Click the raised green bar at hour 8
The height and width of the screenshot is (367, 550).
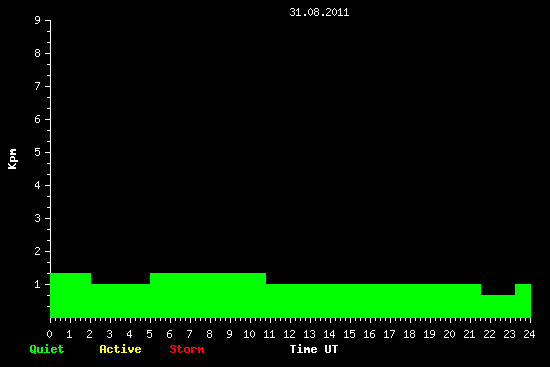(208, 295)
